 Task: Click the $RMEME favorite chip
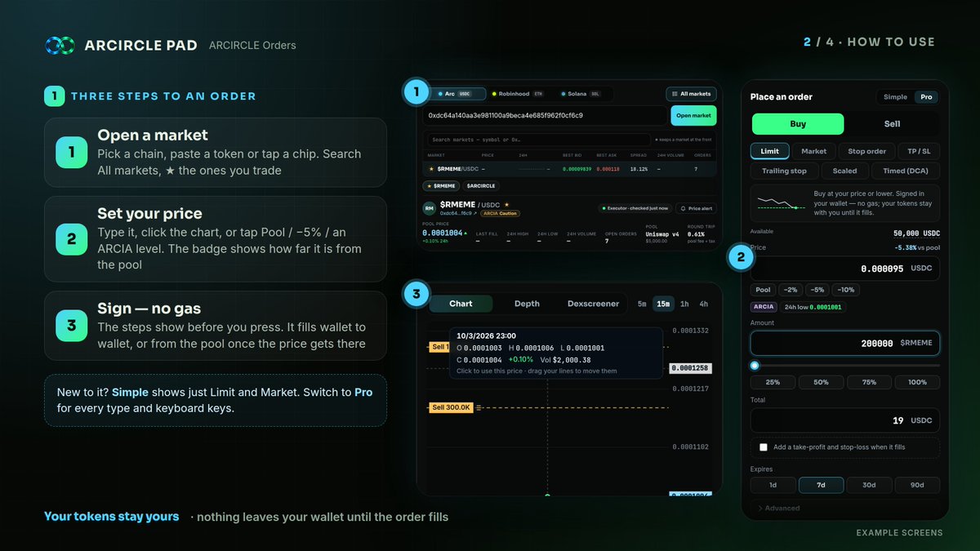pos(441,186)
